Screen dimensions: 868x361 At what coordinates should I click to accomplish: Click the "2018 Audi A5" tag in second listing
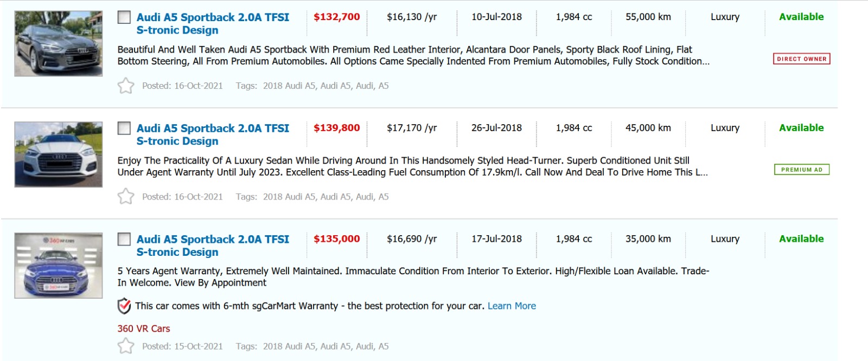tap(289, 197)
